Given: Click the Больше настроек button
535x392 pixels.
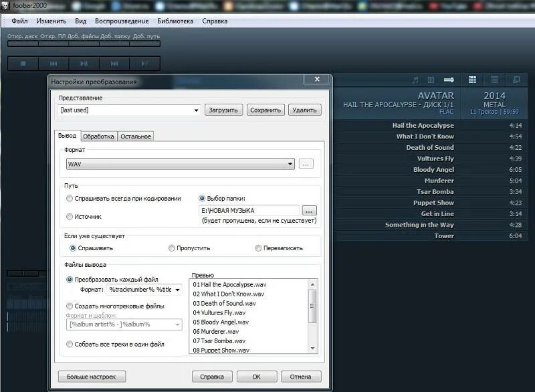Looking at the screenshot, I should coord(92,377).
